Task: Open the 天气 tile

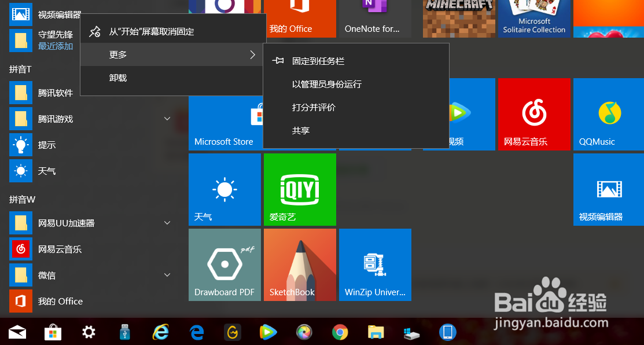Action: tap(225, 190)
